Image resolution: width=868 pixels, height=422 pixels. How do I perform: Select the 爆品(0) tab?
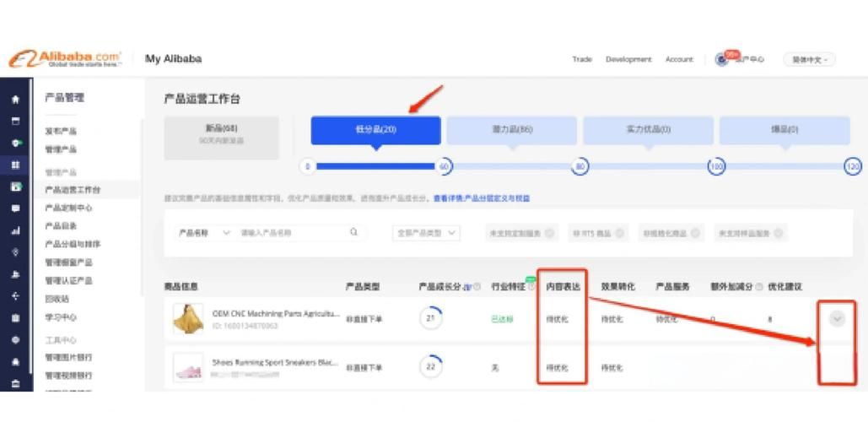click(x=784, y=130)
